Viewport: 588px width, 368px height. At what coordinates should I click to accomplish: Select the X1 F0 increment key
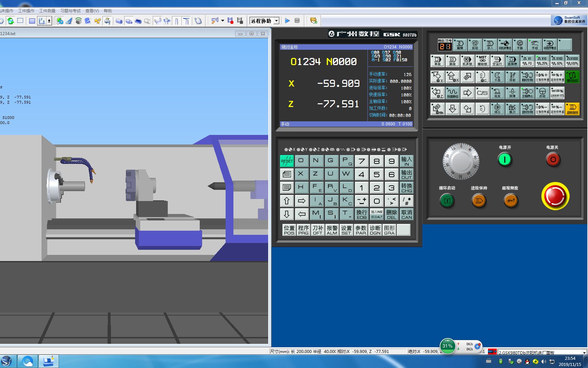click(527, 61)
